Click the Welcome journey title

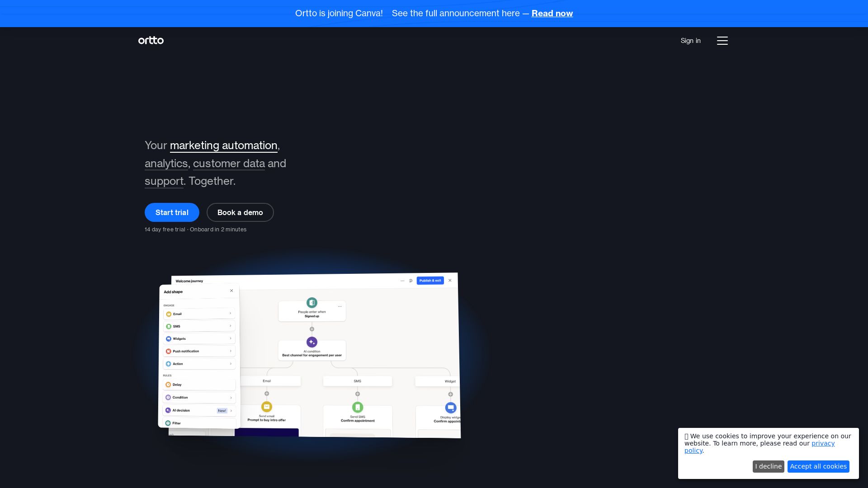tap(189, 281)
